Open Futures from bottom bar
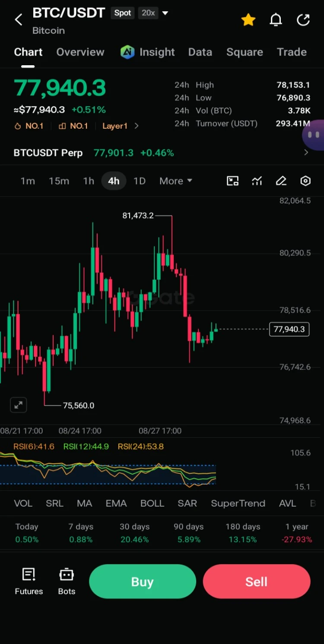Image resolution: width=324 pixels, height=644 pixels. (29, 581)
